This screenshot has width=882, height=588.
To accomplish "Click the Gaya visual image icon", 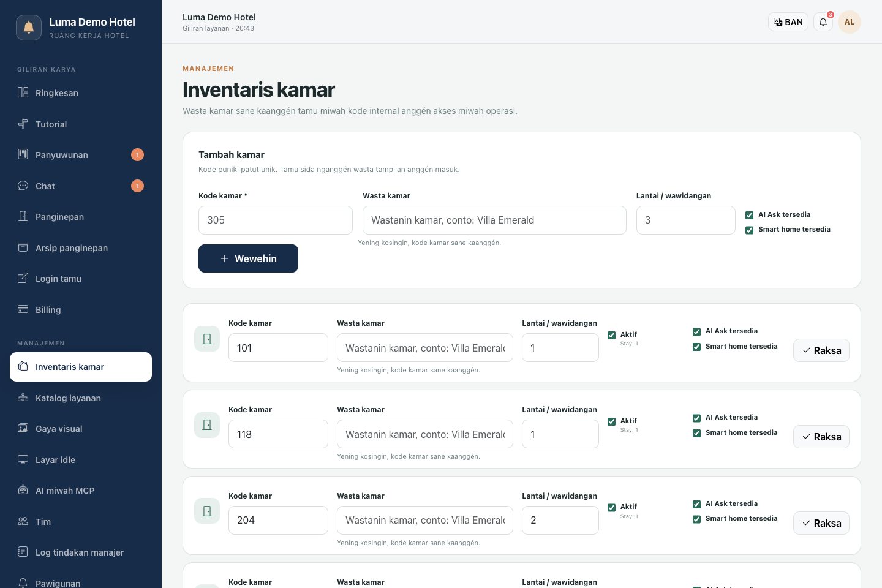I will click(x=23, y=428).
